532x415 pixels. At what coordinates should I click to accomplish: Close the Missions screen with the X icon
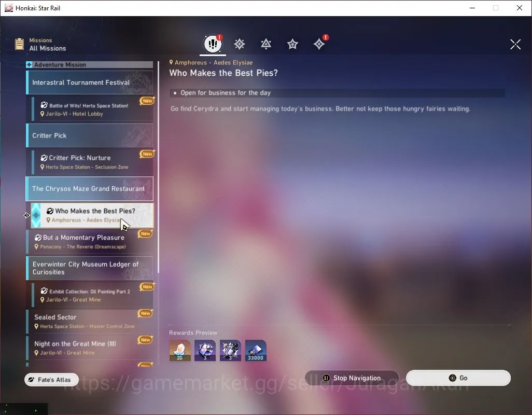[x=515, y=44]
